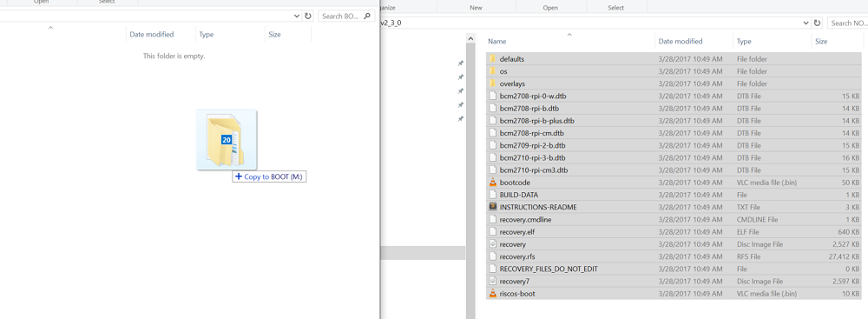Expand the right address bar history dropdown

[x=806, y=23]
